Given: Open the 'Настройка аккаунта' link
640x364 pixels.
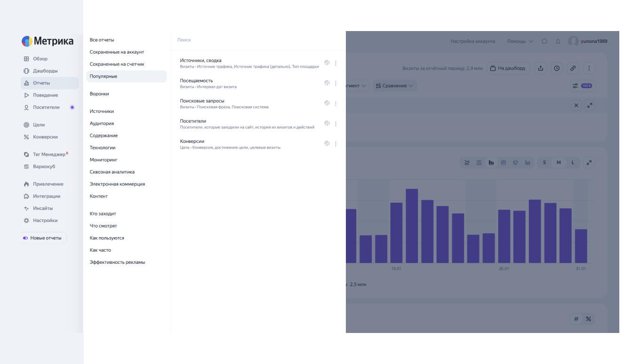Looking at the screenshot, I should [x=472, y=41].
